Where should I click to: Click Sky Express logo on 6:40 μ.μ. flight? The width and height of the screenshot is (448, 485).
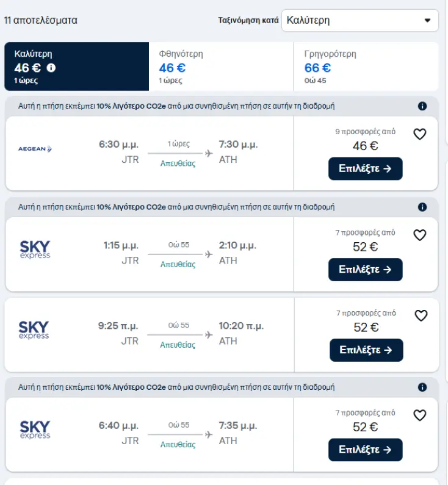point(35,429)
